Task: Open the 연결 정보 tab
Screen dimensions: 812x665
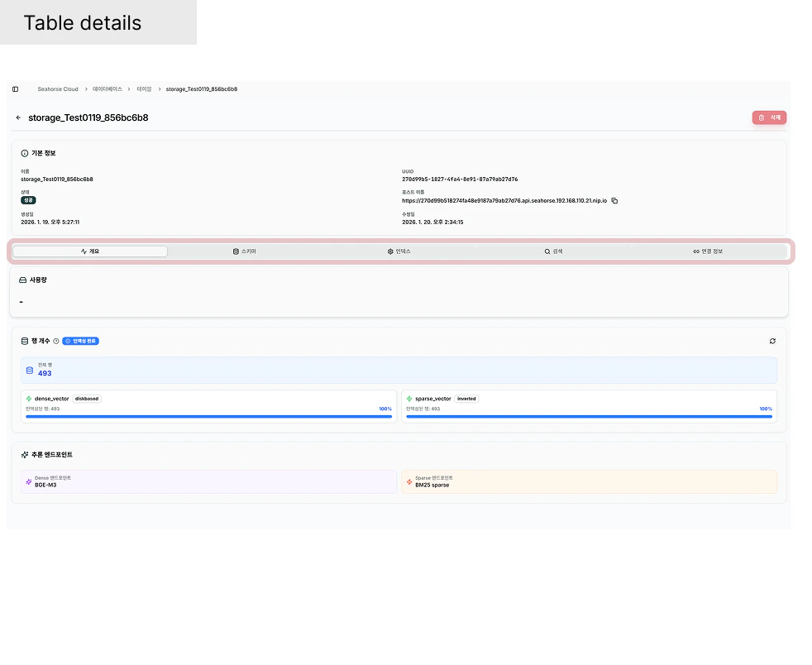Action: [x=708, y=251]
